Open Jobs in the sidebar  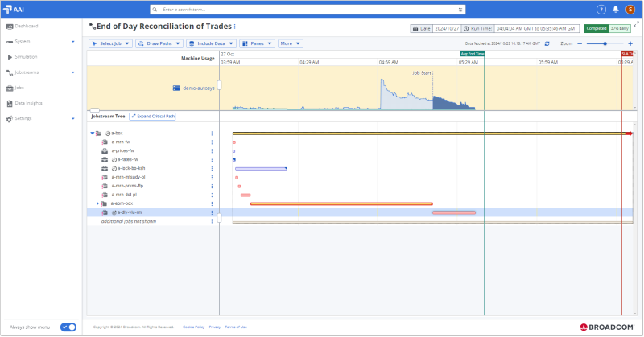coord(15,88)
